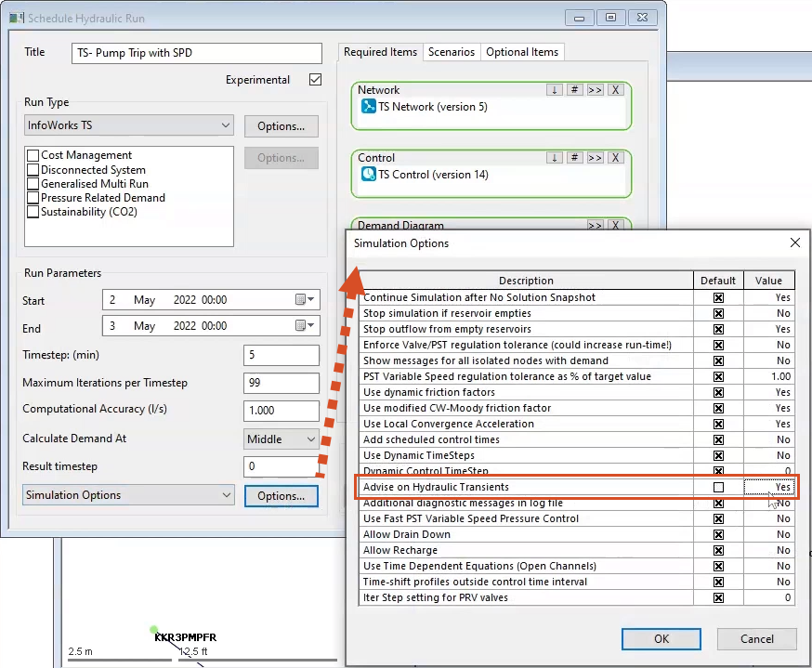Click the Timestep (min) field

[282, 355]
